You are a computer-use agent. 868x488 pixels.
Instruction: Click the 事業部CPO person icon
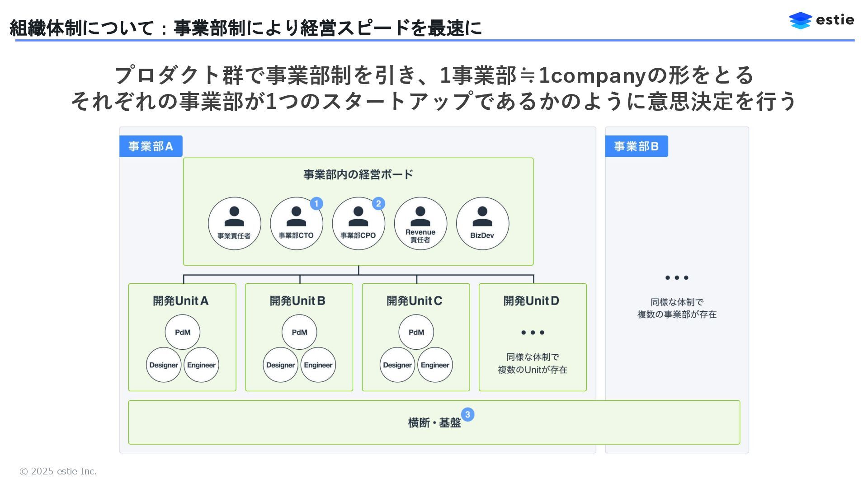[358, 217]
